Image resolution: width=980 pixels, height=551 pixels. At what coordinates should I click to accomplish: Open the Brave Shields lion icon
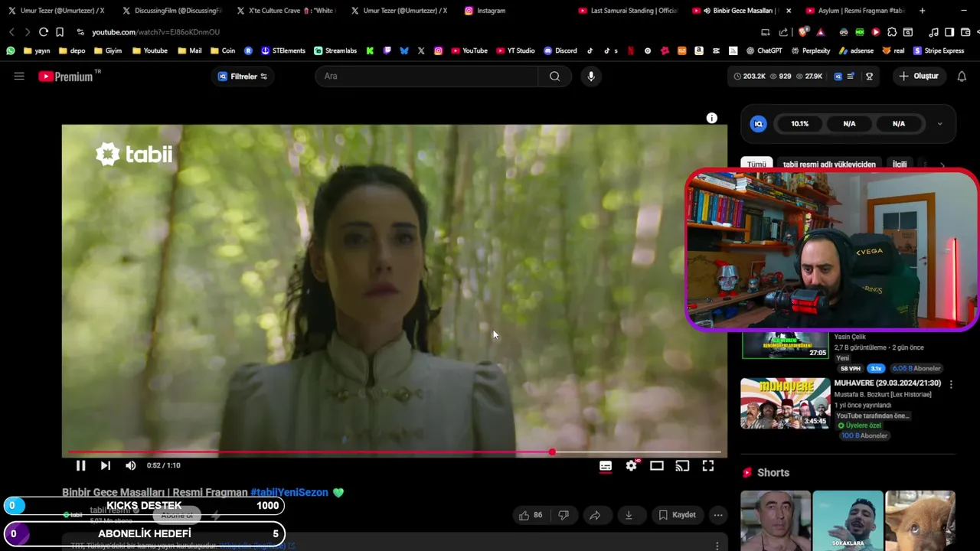[x=802, y=32]
